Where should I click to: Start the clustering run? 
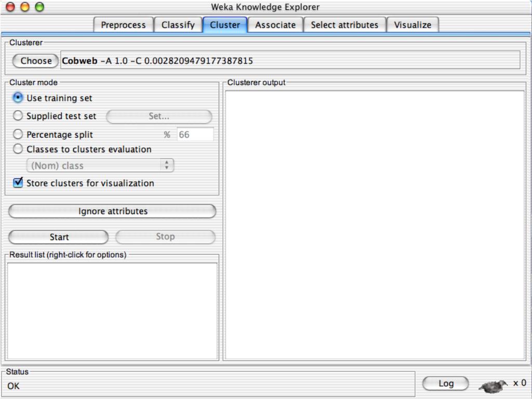[58, 237]
